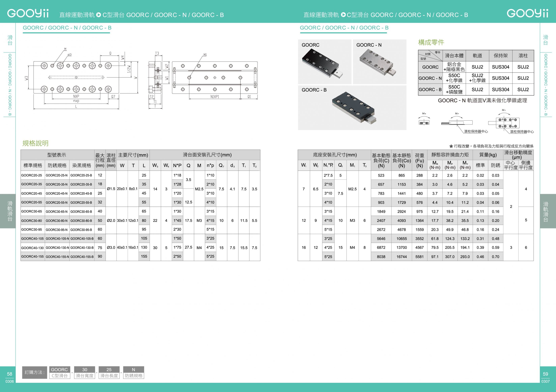556x392 pixels.
Task: Click the S50C+磷酸鹽 material cell
Action: coord(454,89)
